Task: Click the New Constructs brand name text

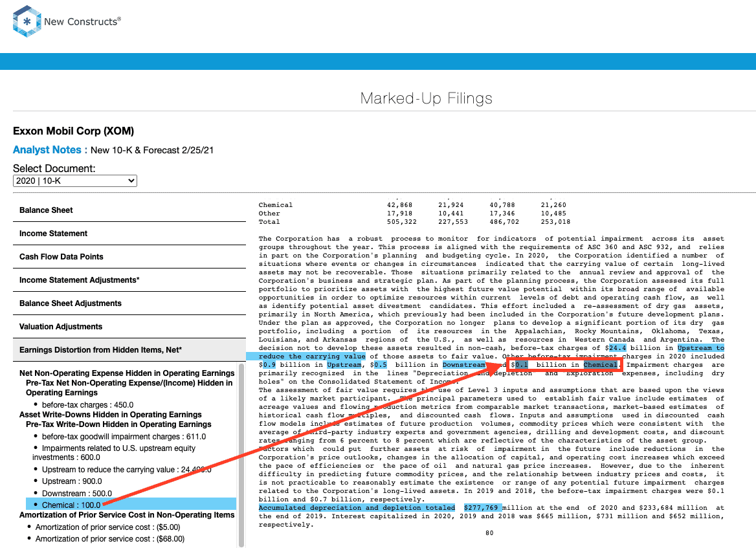Action: [82, 22]
